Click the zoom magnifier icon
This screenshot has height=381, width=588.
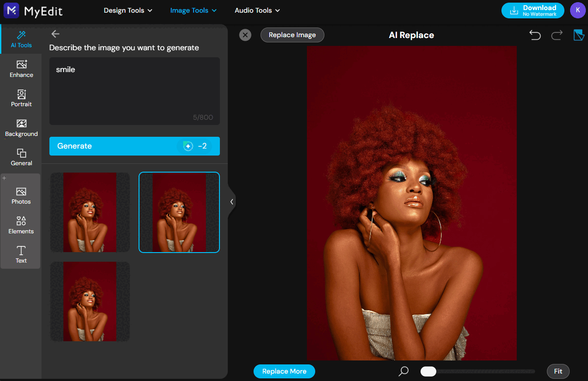pos(403,371)
